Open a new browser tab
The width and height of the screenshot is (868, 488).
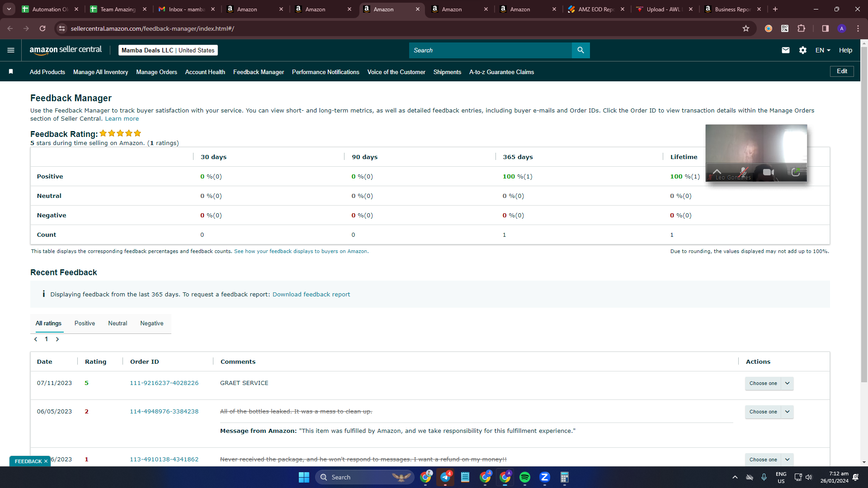click(775, 9)
